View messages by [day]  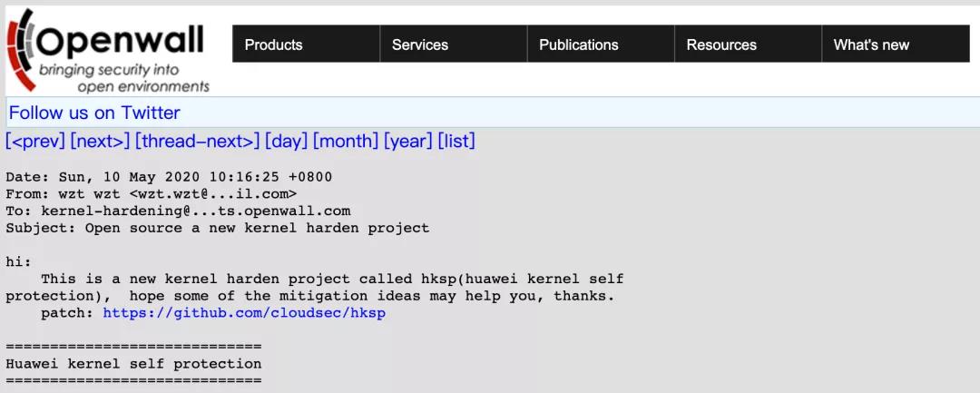[286, 142]
